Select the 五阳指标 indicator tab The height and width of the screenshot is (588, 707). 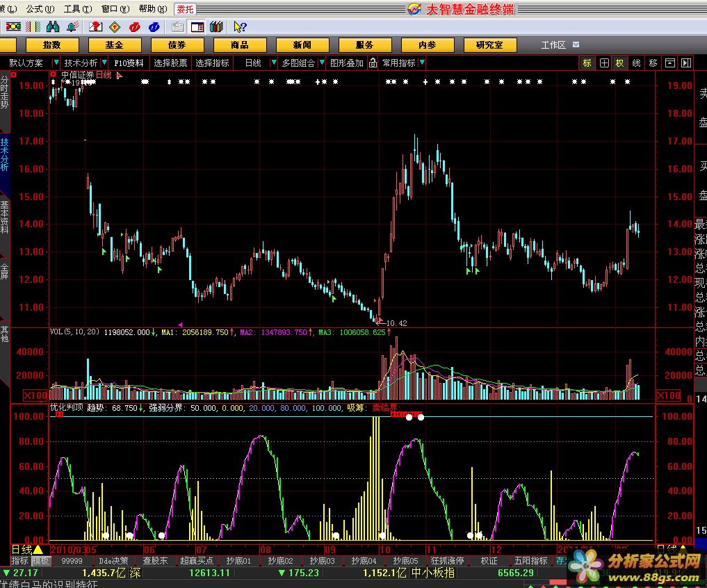(x=530, y=560)
